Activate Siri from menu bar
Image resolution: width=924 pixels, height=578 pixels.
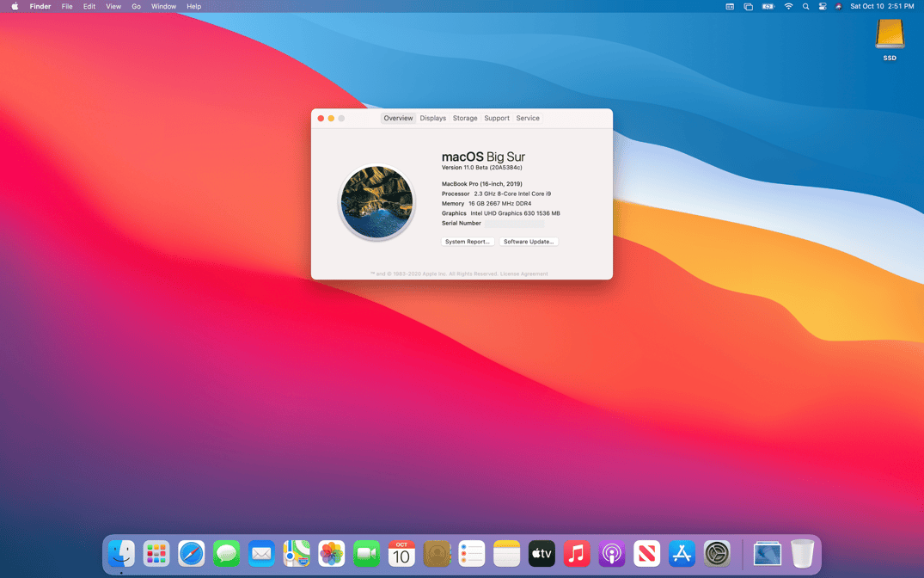pyautogui.click(x=838, y=7)
